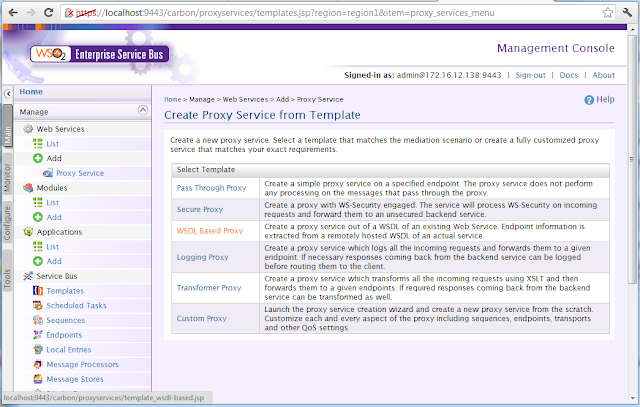Open the Help link

pos(605,100)
